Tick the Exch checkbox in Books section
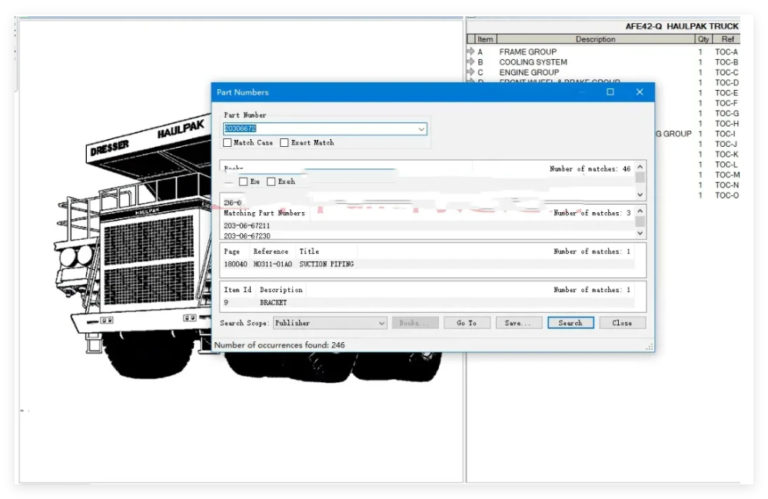The image size is (768, 499). click(x=271, y=182)
